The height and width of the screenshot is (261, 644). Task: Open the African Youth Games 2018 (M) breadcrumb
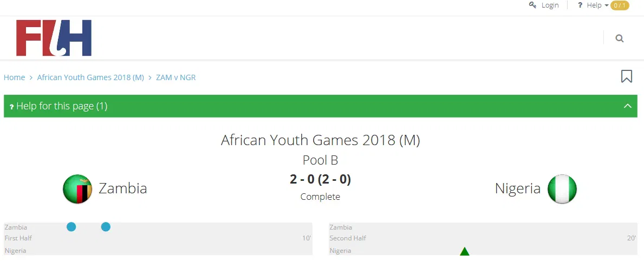[90, 77]
